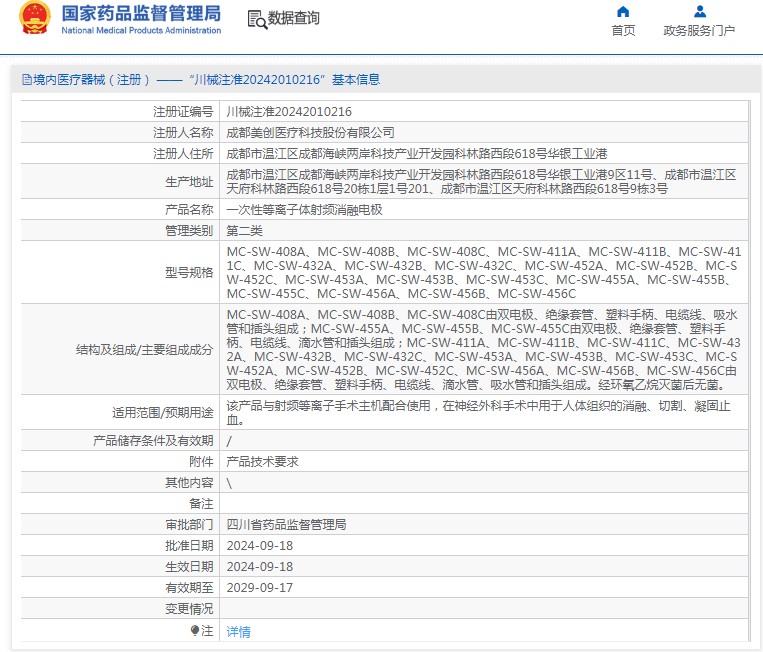The image size is (763, 652).
Task: Select 成都美创医疗科技股份有限公司 cell
Action: click(x=310, y=133)
